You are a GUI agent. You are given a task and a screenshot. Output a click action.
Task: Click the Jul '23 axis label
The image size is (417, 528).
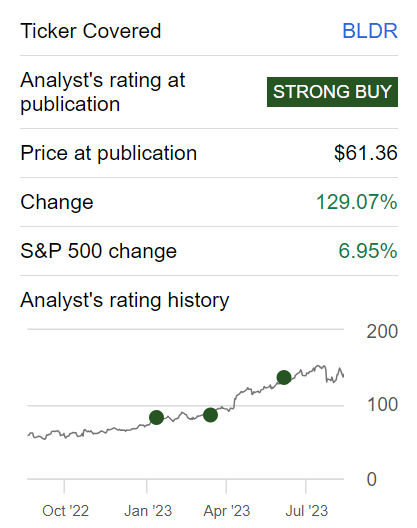(x=307, y=511)
